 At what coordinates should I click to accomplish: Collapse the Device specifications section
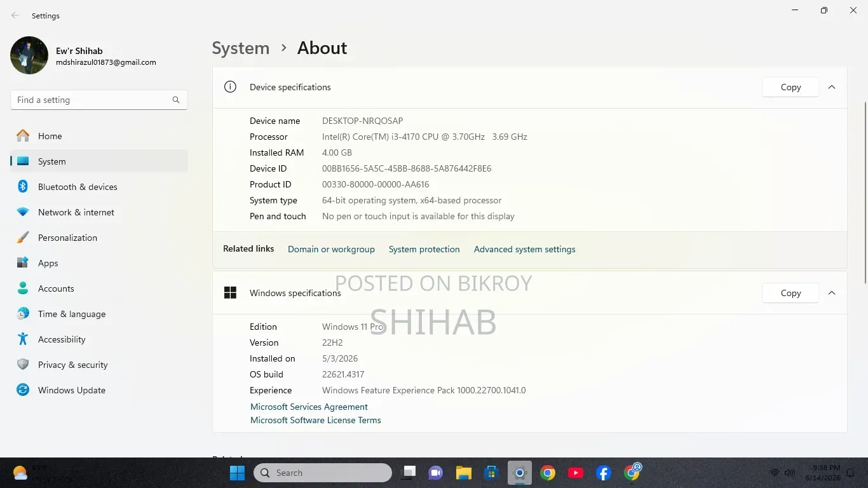click(x=832, y=87)
